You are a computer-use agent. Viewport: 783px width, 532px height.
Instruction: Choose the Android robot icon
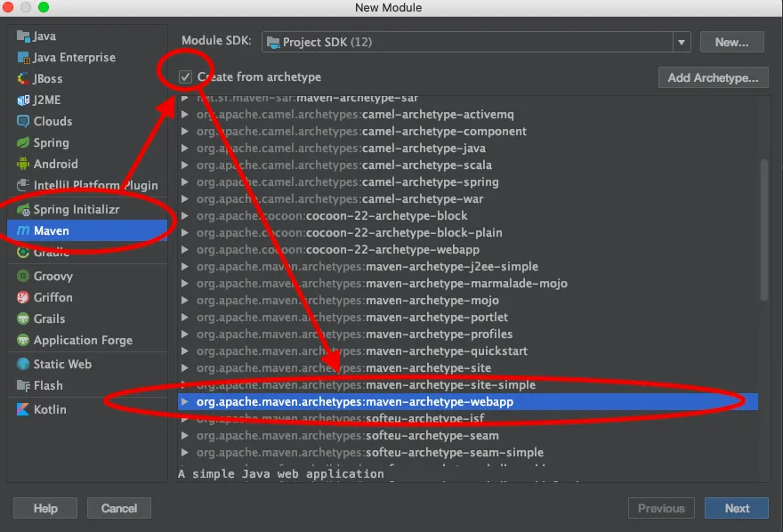(23, 164)
